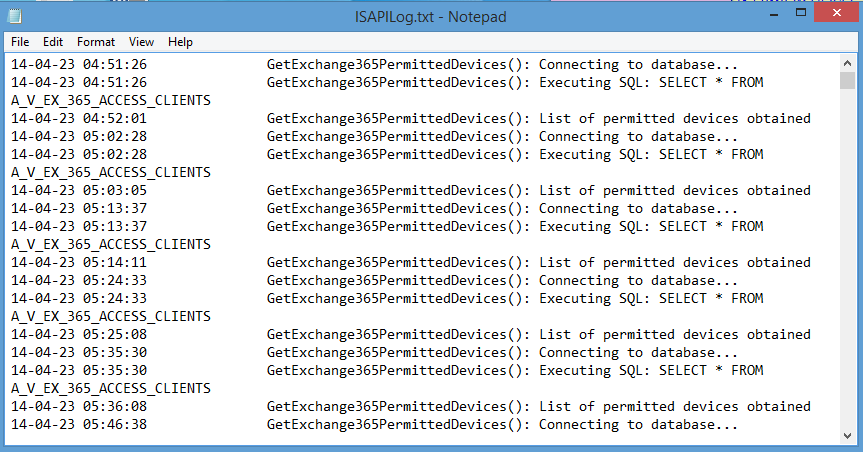Click the scrollbar down arrow

pyautogui.click(x=848, y=435)
